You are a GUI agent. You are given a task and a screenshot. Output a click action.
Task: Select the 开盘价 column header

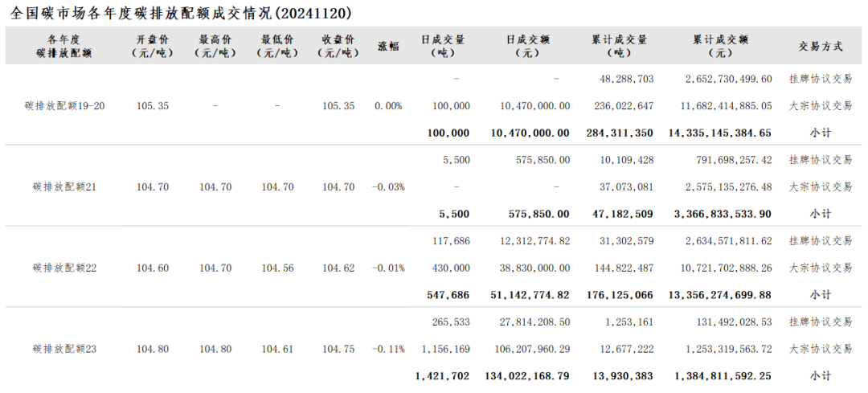pos(153,46)
